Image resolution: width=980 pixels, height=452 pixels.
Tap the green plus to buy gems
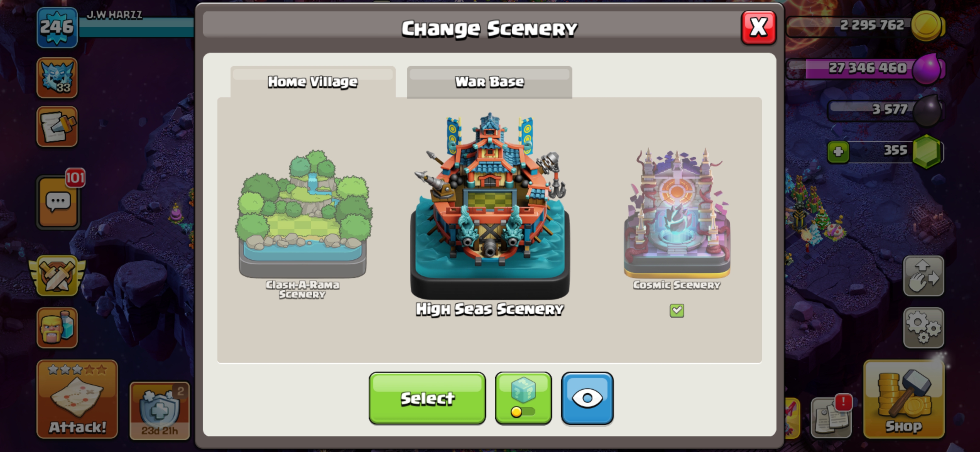838,152
